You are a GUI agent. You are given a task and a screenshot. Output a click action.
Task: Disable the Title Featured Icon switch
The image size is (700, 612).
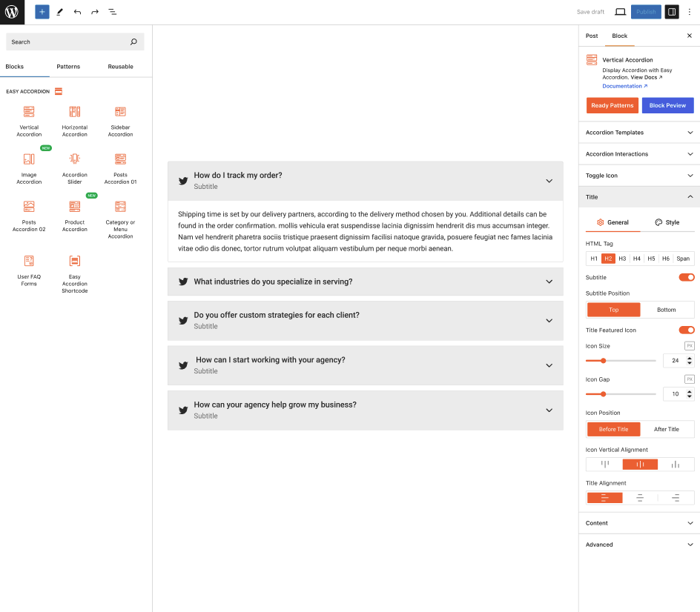click(687, 330)
